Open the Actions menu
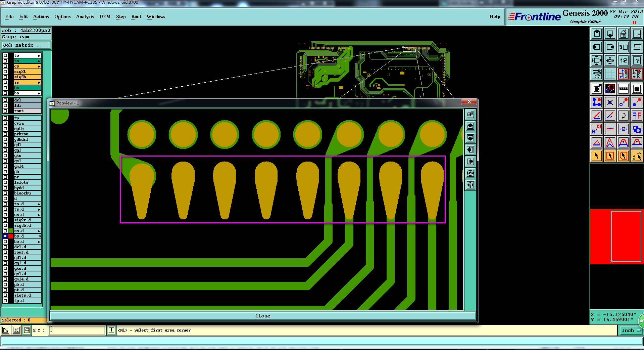644x350 pixels. pos(41,16)
